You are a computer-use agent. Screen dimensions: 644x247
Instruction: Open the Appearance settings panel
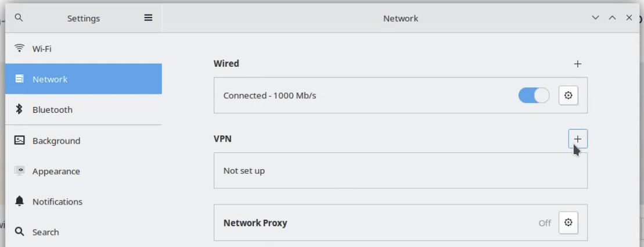coord(84,171)
